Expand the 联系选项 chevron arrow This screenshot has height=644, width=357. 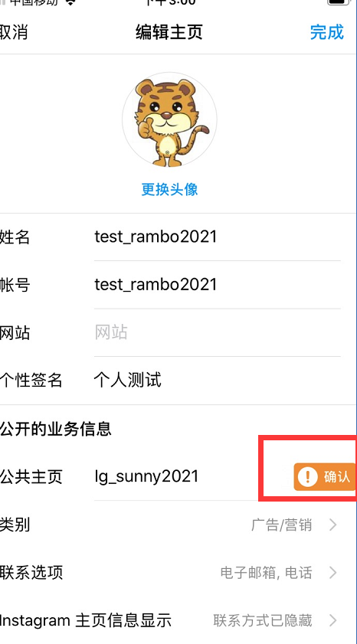click(x=333, y=572)
